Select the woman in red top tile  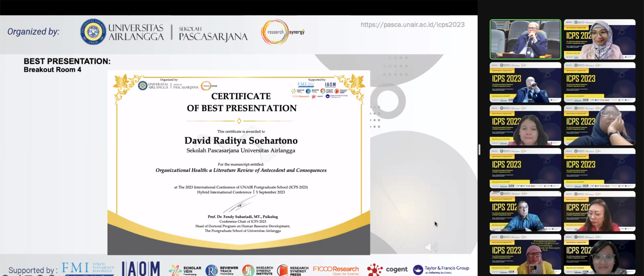pyautogui.click(x=600, y=211)
